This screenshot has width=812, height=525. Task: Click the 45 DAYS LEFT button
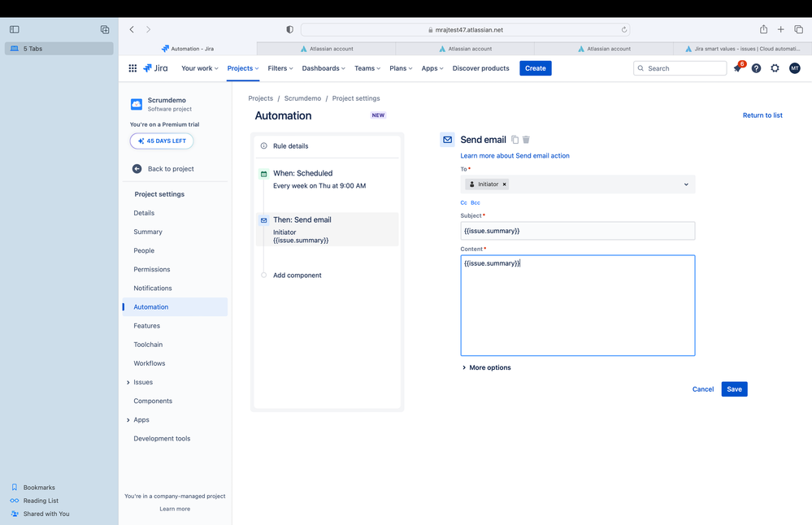pyautogui.click(x=162, y=141)
